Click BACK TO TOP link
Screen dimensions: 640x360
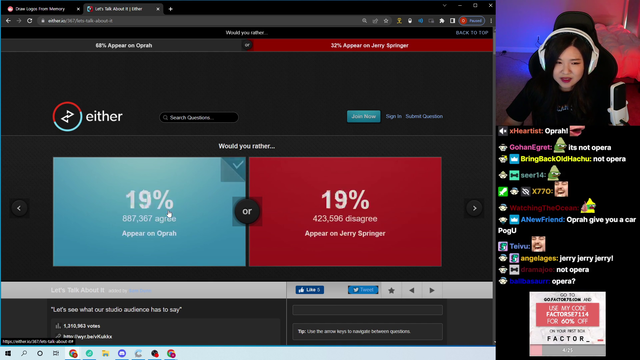click(x=472, y=33)
